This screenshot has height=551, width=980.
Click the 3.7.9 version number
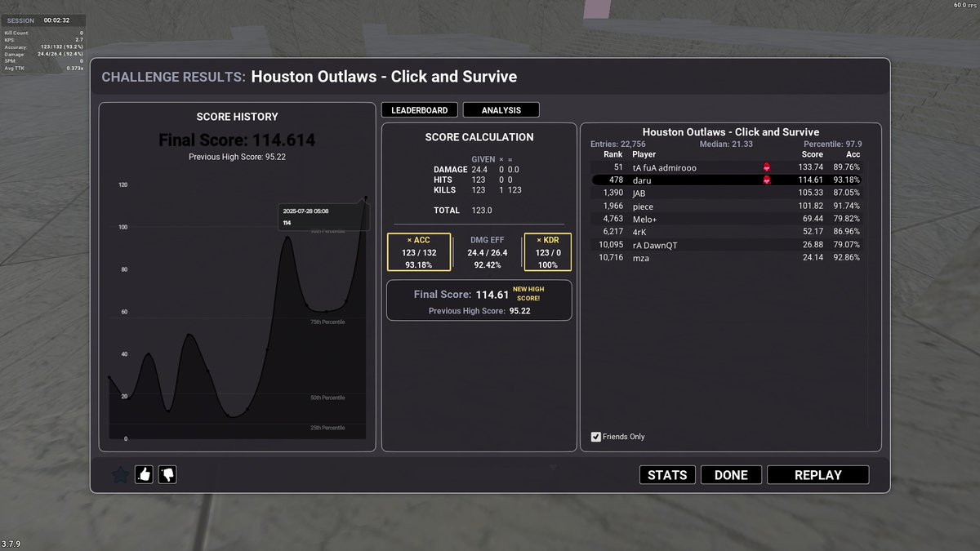coord(11,544)
